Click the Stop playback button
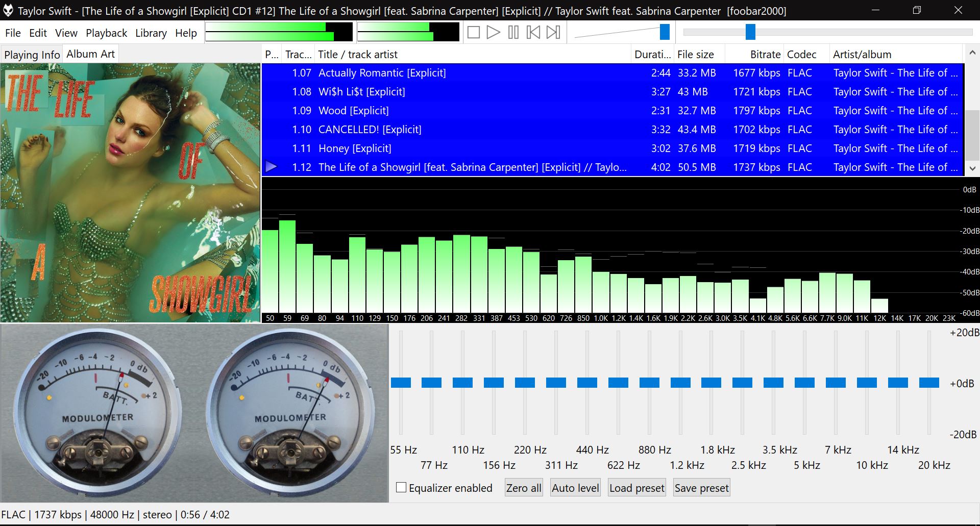 coord(473,33)
